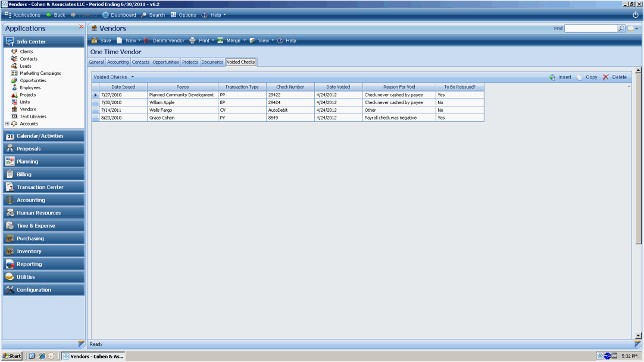The image size is (644, 362).
Task: Click the vertical scrollbar down arrow
Action: [x=639, y=335]
